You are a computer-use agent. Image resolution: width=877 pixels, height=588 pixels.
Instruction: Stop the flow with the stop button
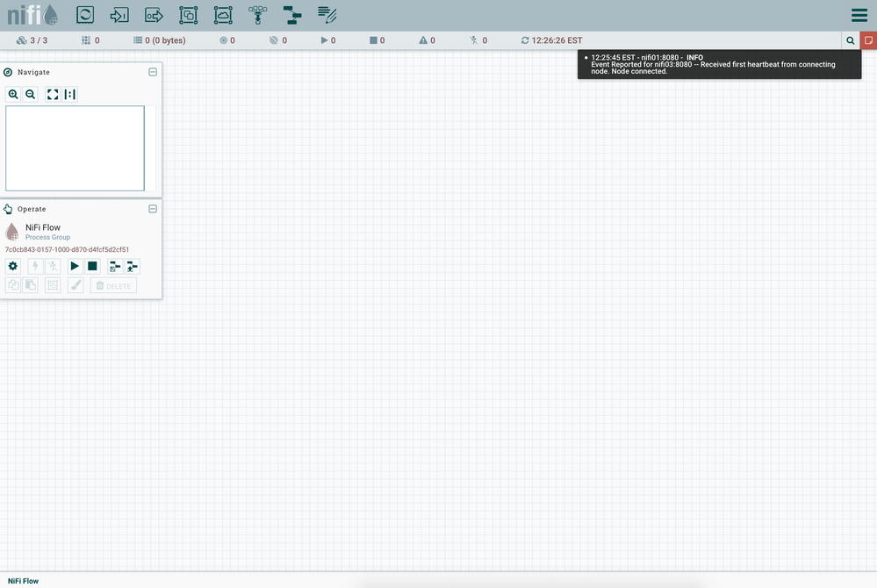click(92, 266)
